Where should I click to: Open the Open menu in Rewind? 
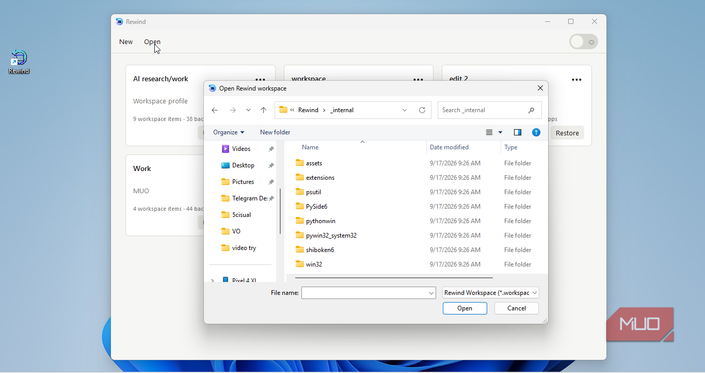152,42
